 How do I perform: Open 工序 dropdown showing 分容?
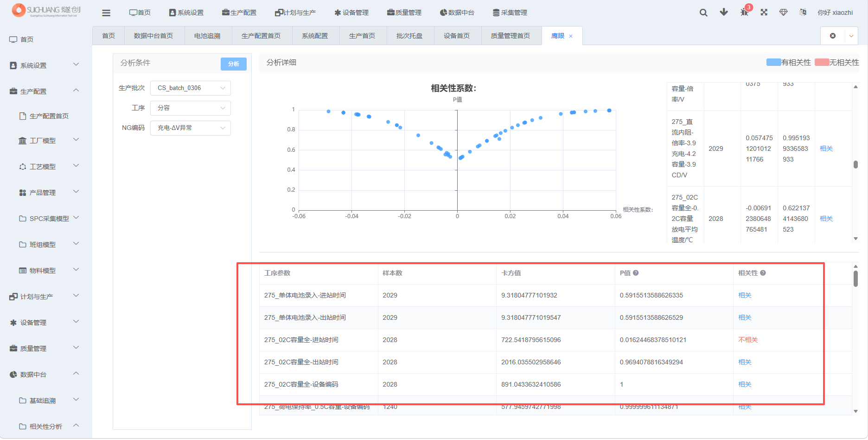tap(191, 108)
